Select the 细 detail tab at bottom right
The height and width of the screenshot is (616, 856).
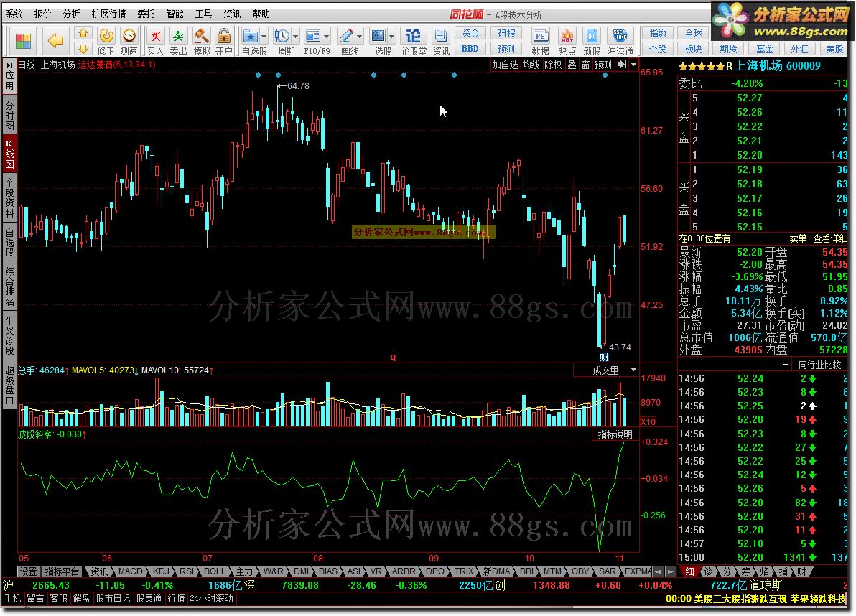[690, 571]
